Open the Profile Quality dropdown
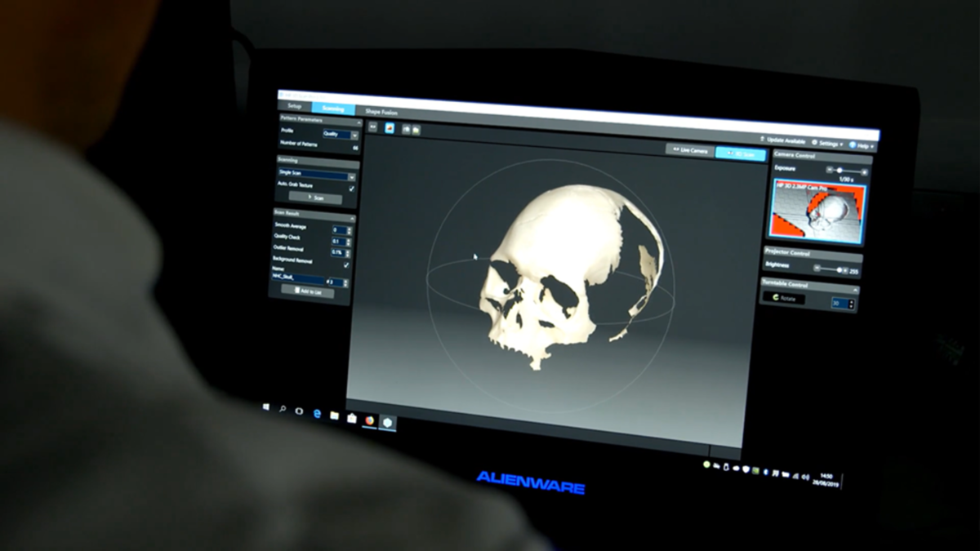Viewport: 980px width, 551px height. point(340,134)
